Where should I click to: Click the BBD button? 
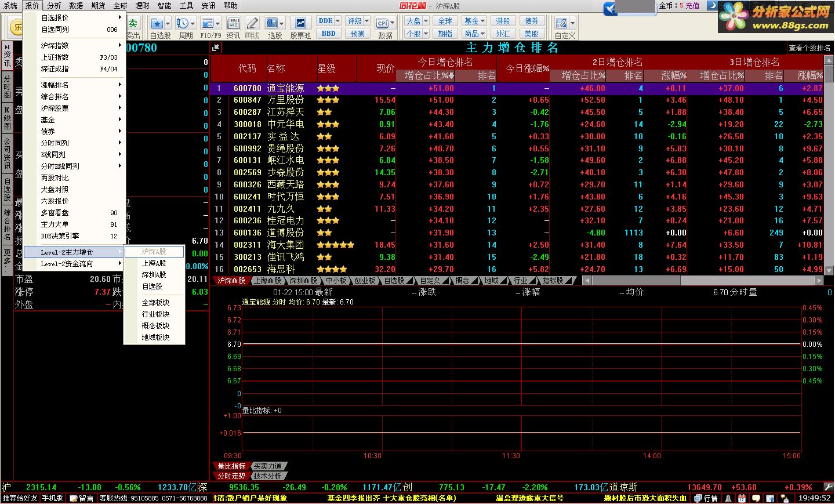pos(329,34)
